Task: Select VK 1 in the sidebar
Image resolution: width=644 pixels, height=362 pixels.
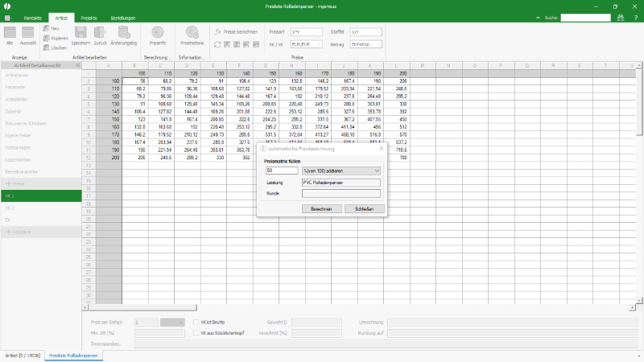Action: click(x=41, y=195)
